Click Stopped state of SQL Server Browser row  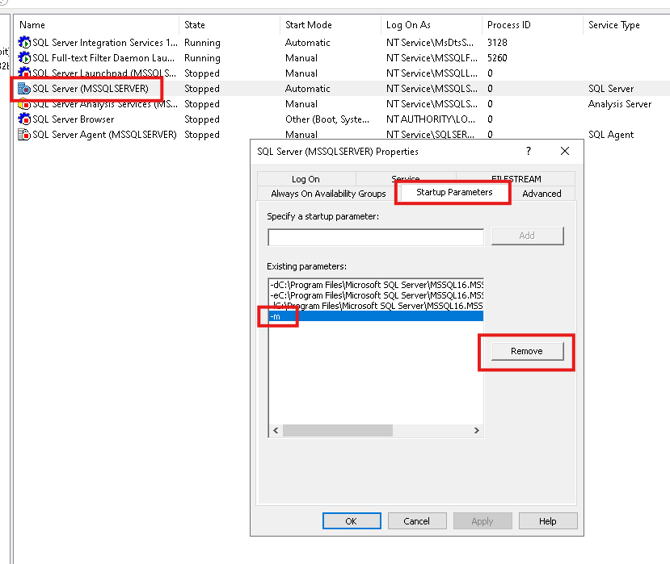(x=202, y=119)
